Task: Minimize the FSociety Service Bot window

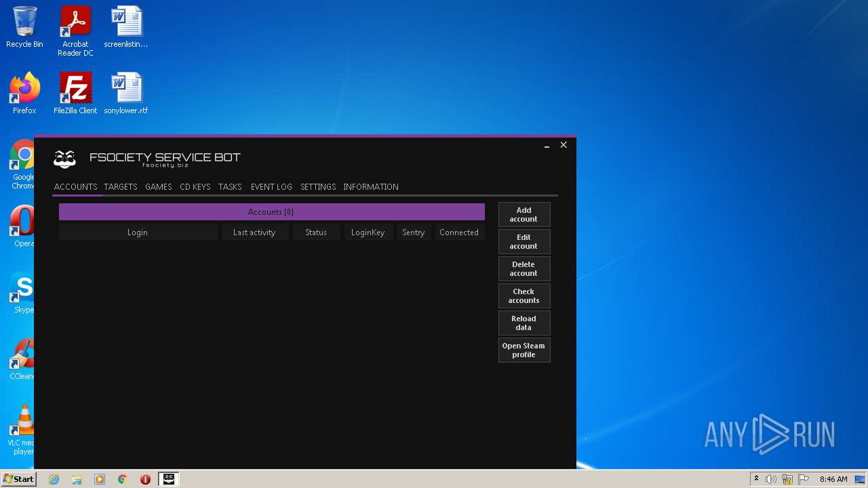Action: [547, 145]
